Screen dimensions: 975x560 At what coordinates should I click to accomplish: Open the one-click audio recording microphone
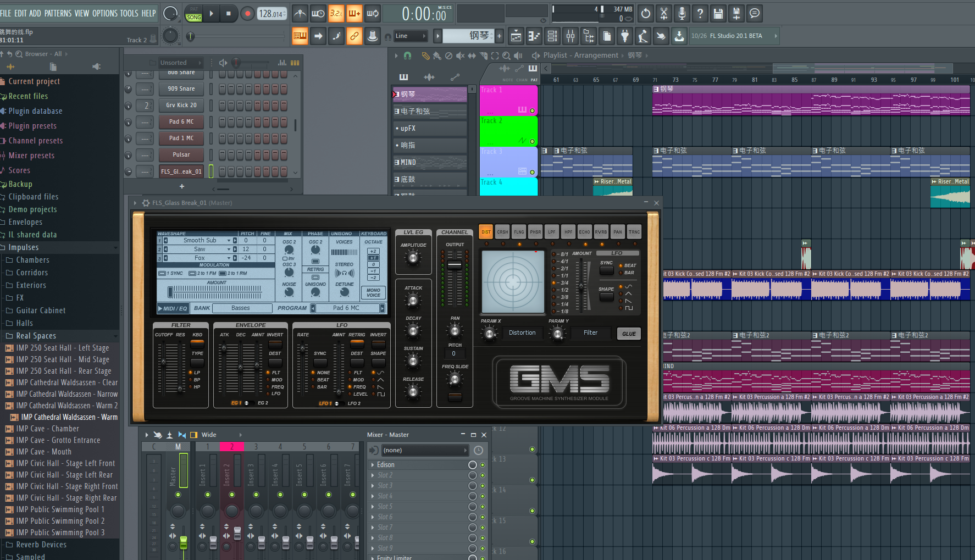682,13
